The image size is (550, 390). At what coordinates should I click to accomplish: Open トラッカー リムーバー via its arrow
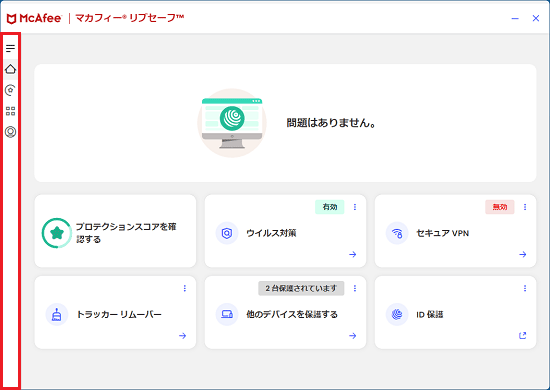(x=182, y=336)
